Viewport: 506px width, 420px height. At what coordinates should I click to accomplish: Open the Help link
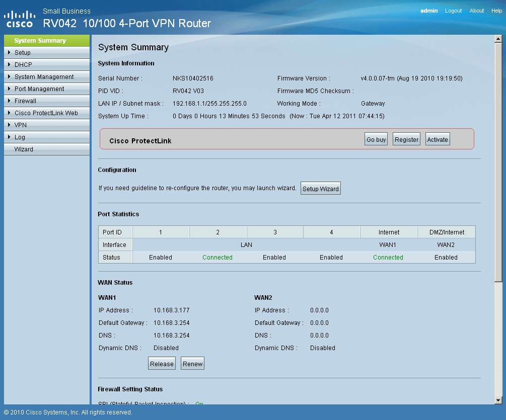[x=496, y=11]
